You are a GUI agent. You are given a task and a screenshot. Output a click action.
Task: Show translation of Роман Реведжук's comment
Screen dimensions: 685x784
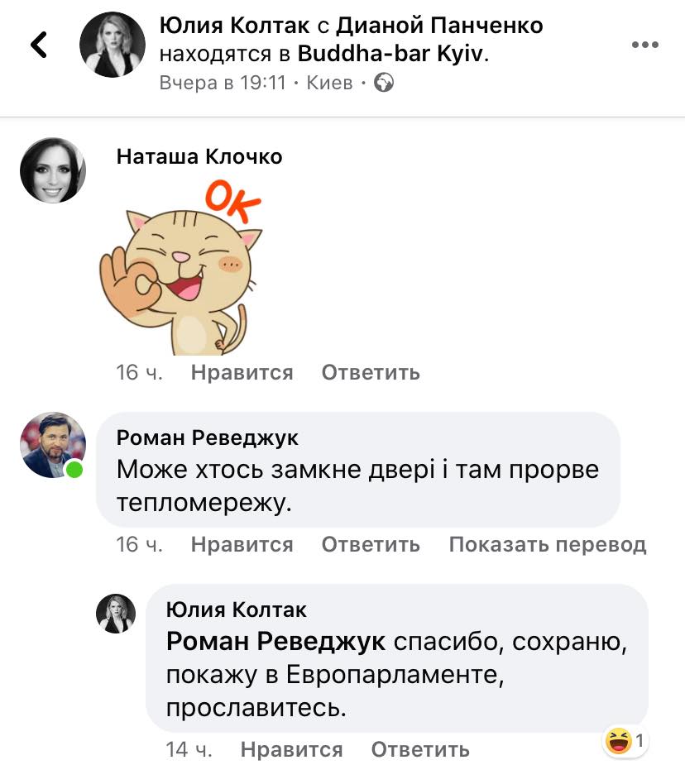(x=548, y=544)
